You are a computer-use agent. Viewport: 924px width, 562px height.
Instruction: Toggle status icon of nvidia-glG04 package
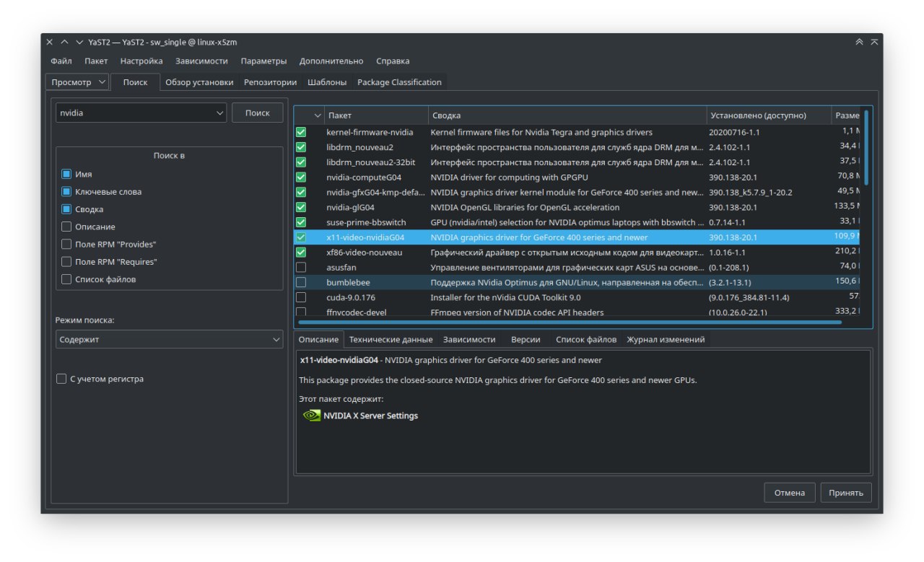tap(301, 207)
